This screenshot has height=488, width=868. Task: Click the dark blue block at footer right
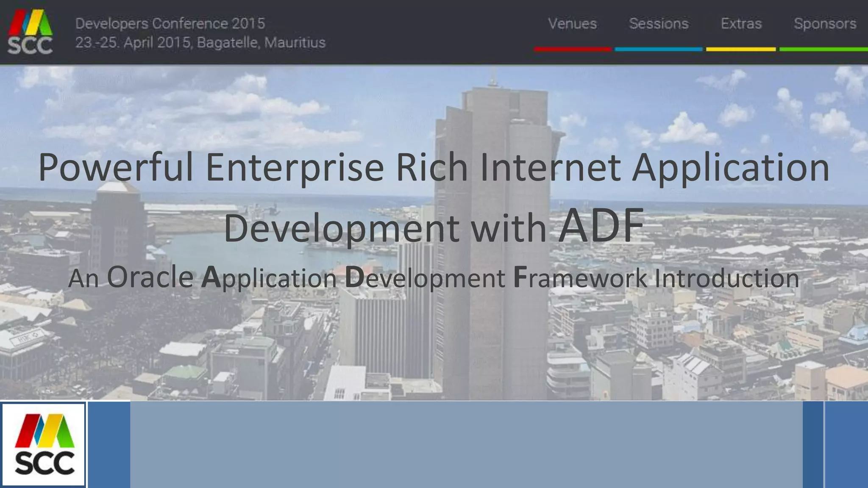coord(812,444)
